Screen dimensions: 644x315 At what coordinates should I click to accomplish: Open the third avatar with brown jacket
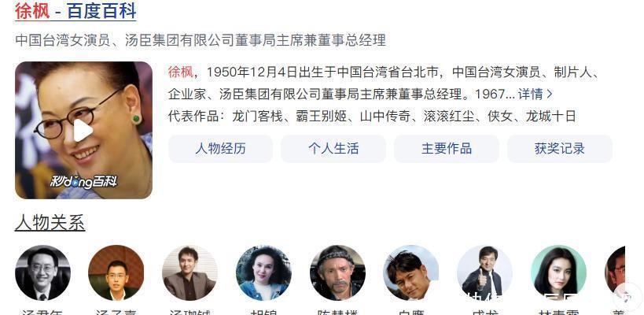(190, 272)
